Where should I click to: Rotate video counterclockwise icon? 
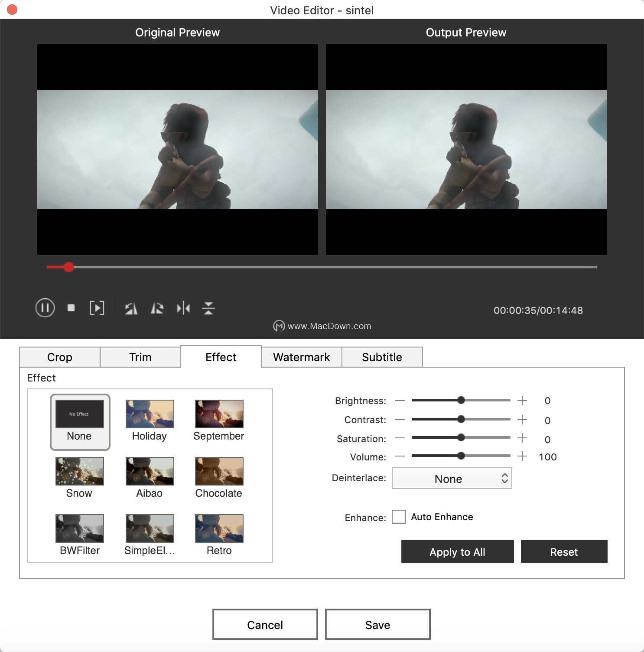pyautogui.click(x=131, y=308)
